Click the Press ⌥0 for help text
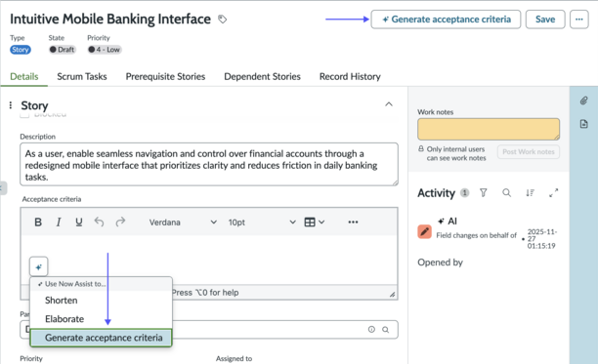The height and width of the screenshot is (364, 598). tap(205, 293)
